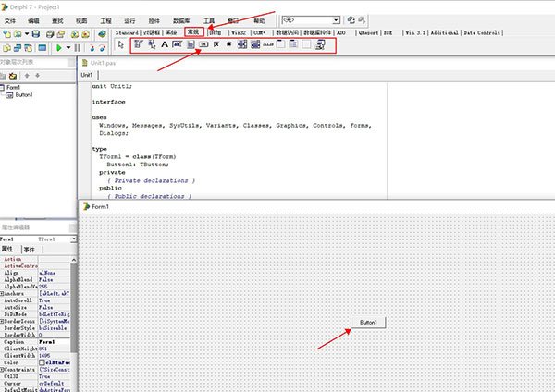Edit the Caption property value Form1
Image resolution: width=555 pixels, height=392 pixels.
[55, 342]
